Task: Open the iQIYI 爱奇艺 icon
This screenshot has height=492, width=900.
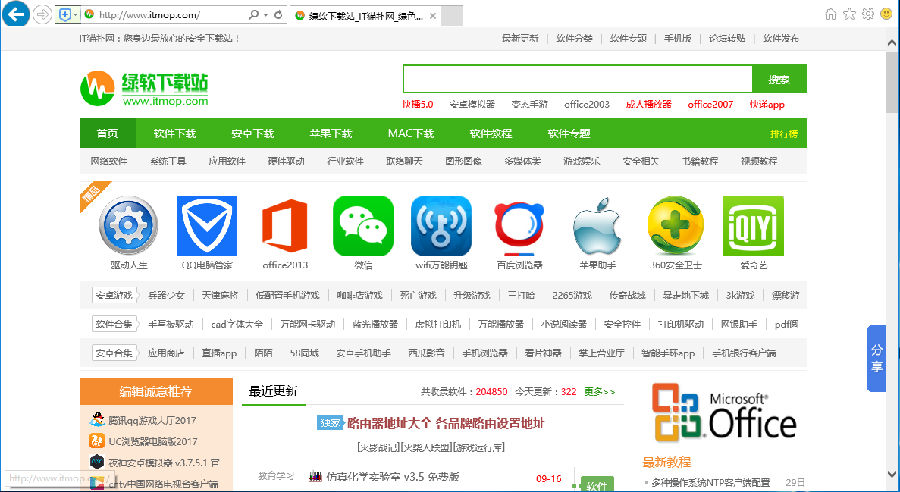Action: 753,226
